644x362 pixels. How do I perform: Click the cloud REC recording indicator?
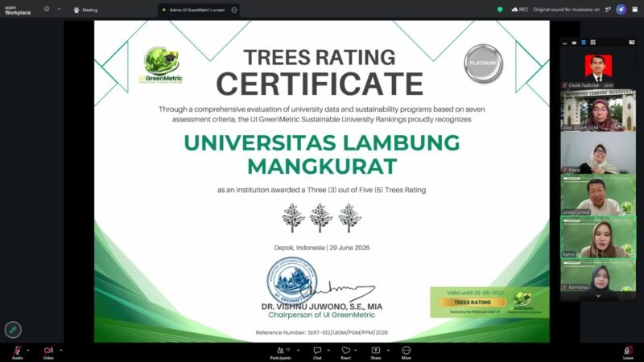click(x=519, y=10)
